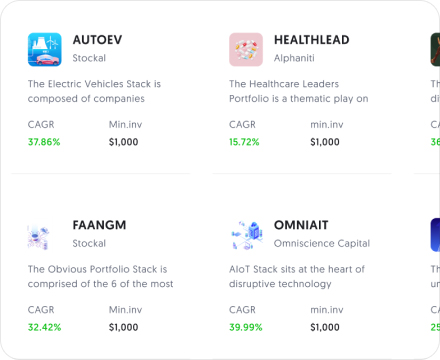Click the HEALTHLEAD pills icon

[246, 49]
